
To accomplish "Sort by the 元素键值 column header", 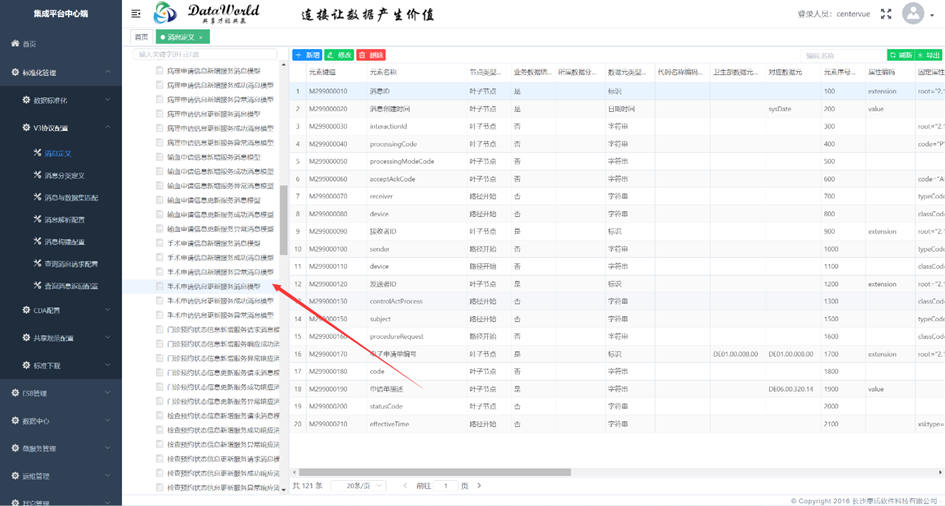I will 322,72.
